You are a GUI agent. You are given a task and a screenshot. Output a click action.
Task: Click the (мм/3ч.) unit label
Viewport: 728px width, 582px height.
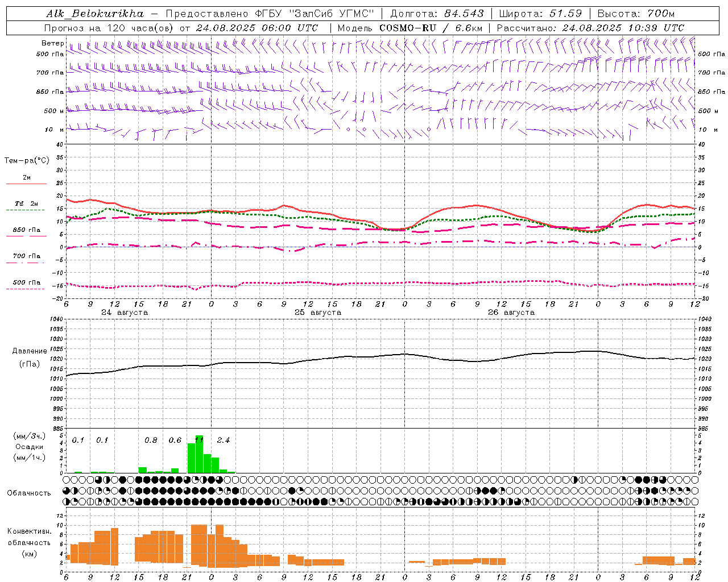coord(30,436)
